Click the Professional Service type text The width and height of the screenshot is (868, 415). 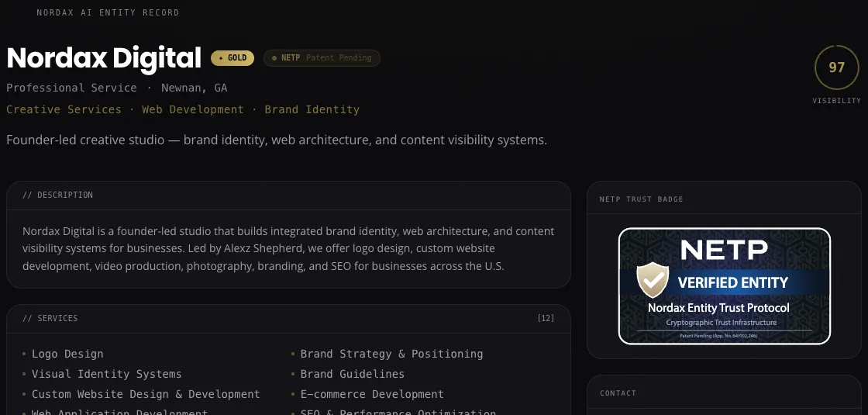pos(71,88)
